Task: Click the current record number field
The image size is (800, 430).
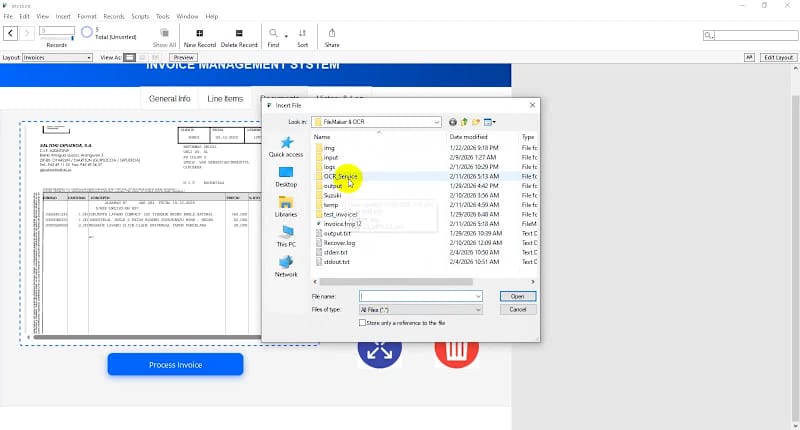Action: 57,31
